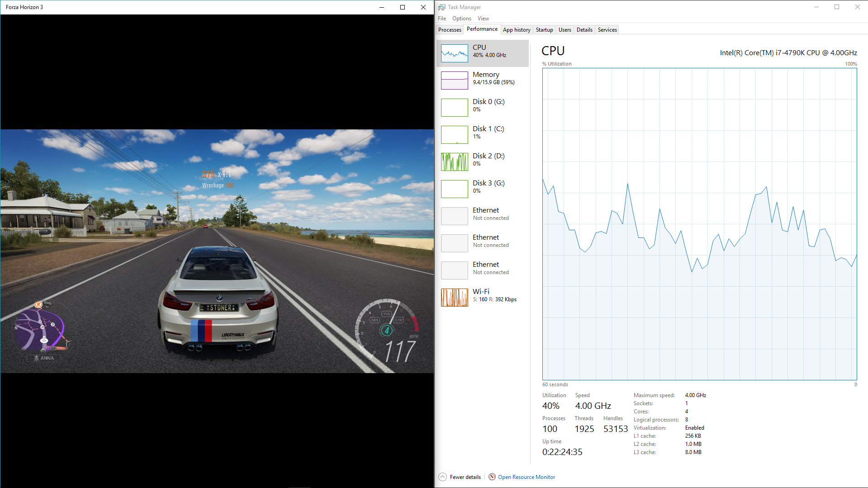Viewport: 868px width, 488px height.
Task: Click the Intel Core i7-4790K processor name
Action: 788,53
